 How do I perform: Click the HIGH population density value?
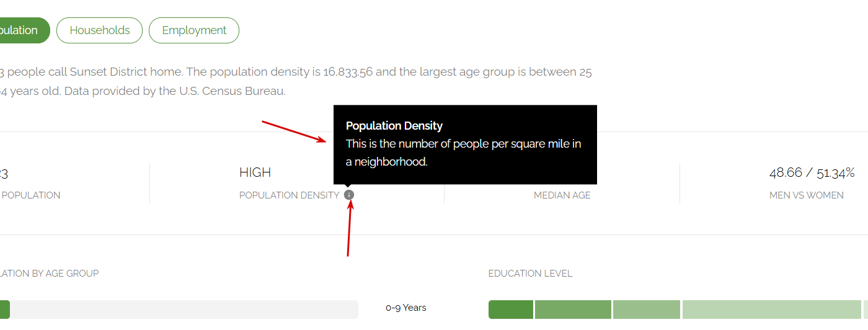point(255,172)
